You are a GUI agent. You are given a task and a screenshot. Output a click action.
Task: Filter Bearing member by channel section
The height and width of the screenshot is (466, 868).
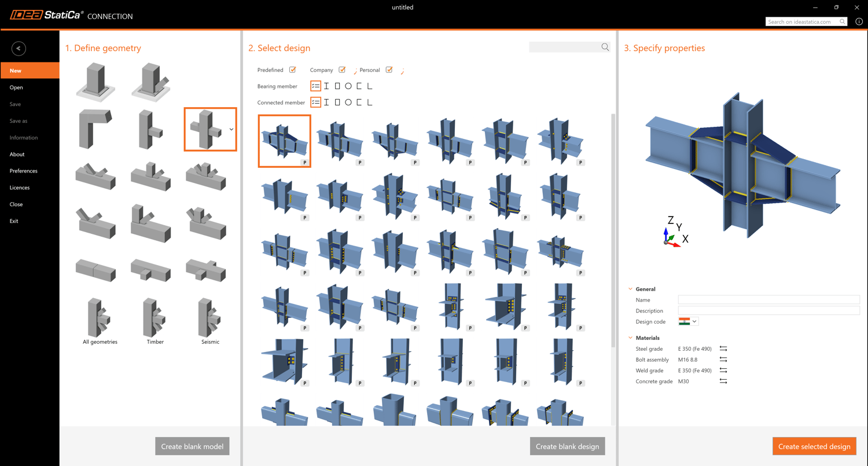(359, 86)
